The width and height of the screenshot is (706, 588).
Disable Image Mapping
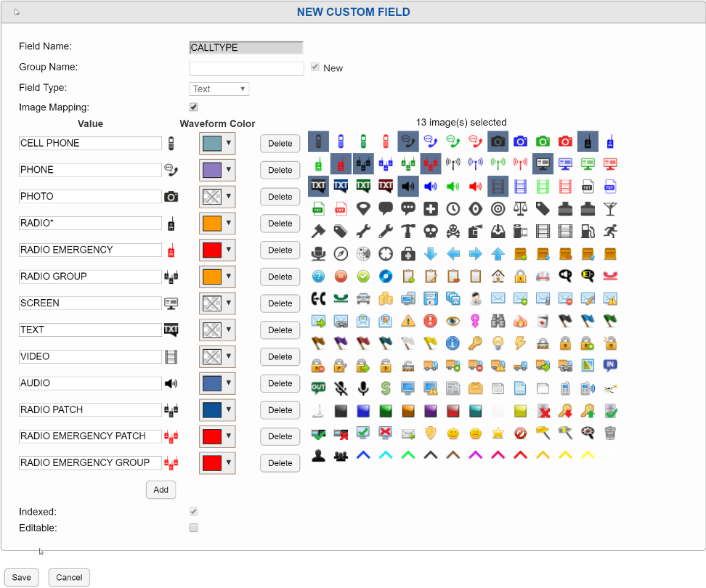[193, 106]
